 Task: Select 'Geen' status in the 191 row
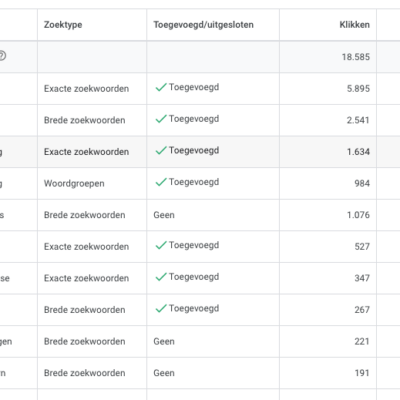click(164, 373)
